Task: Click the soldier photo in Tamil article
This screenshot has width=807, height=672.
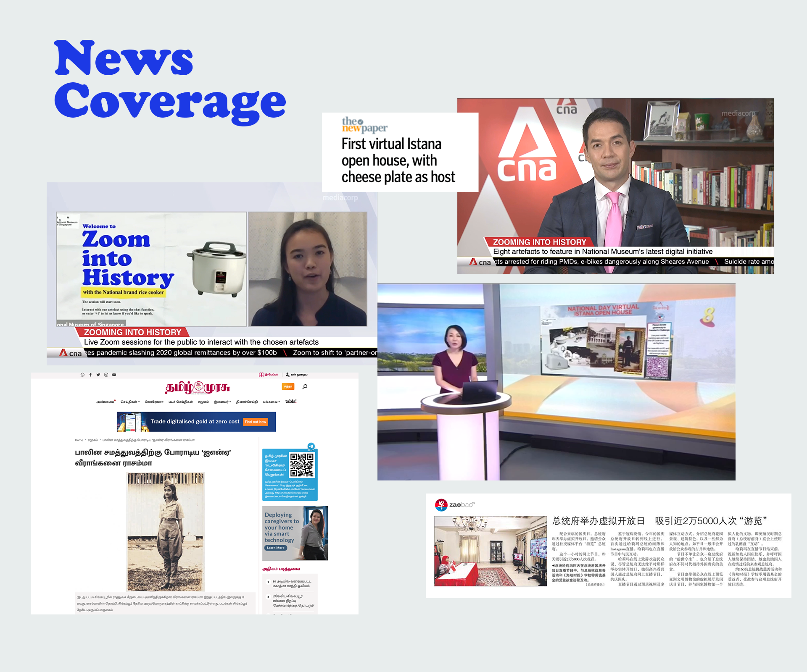Action: click(x=166, y=532)
